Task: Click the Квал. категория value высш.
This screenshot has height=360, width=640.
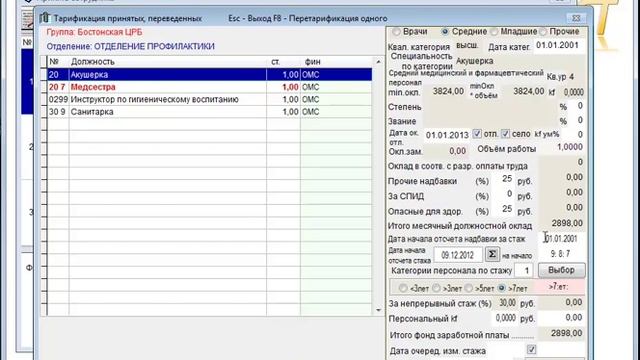Action: 467,46
